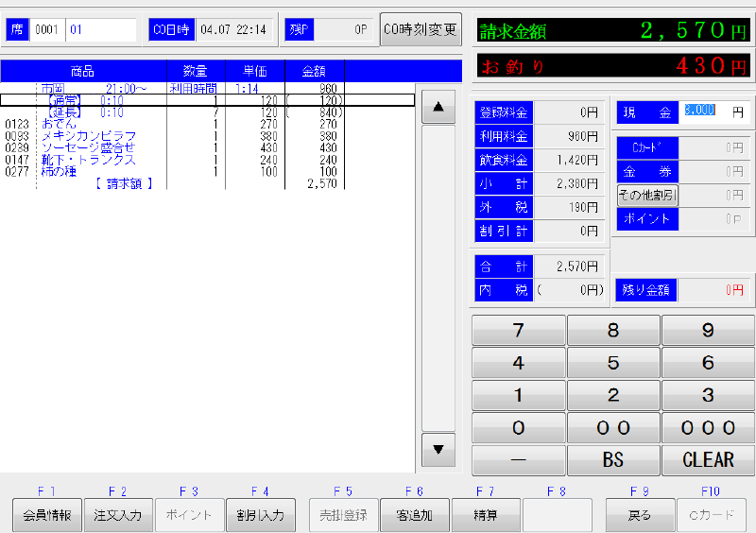Tap keypad digit 5
The image size is (756, 533).
[613, 363]
